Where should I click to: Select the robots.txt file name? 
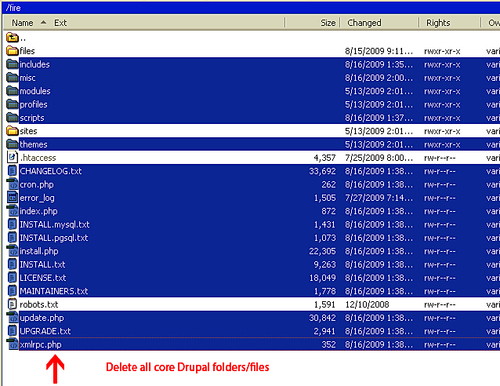(x=39, y=304)
